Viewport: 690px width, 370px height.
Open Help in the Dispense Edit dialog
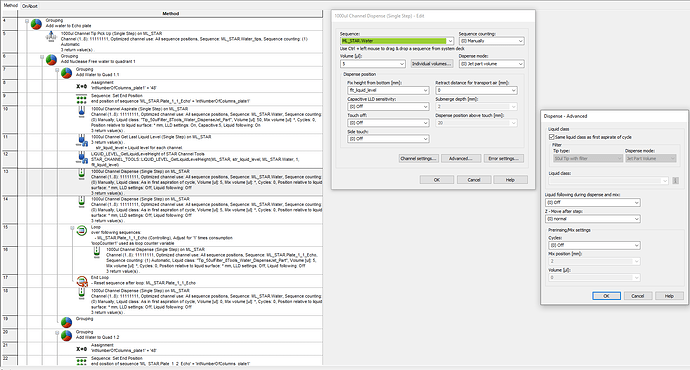[510, 180]
